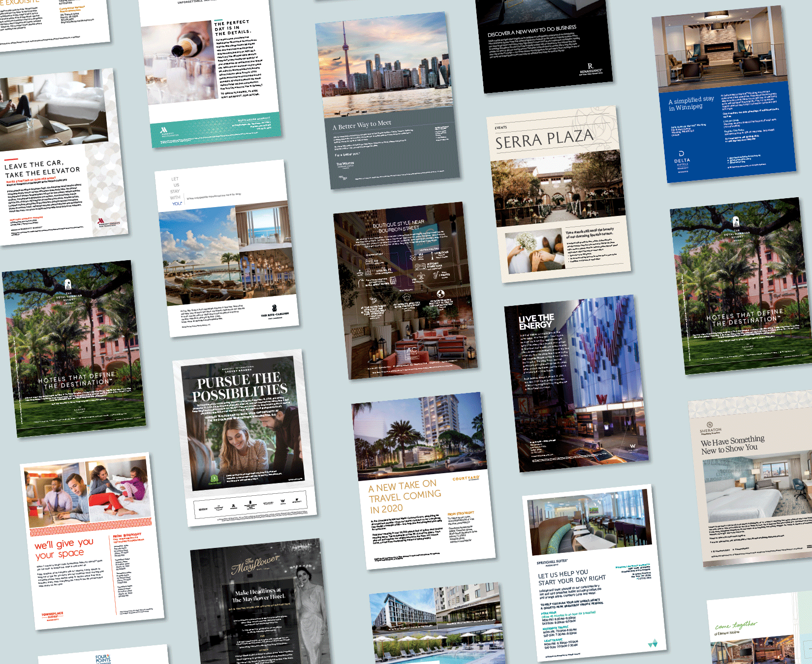
Task: Click the SpringHill Suites dining area photo
Action: click(x=590, y=522)
